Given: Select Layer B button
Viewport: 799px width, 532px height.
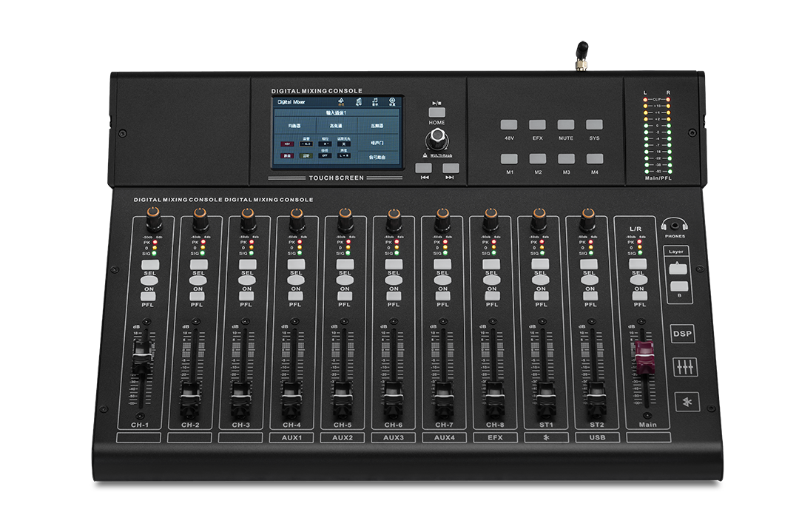Looking at the screenshot, I should pyautogui.click(x=678, y=286).
